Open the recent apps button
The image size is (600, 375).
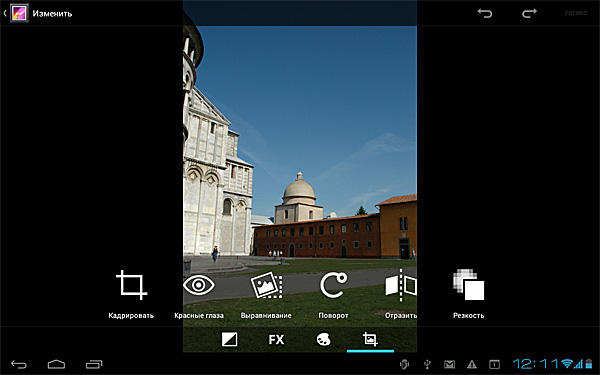coord(94,364)
